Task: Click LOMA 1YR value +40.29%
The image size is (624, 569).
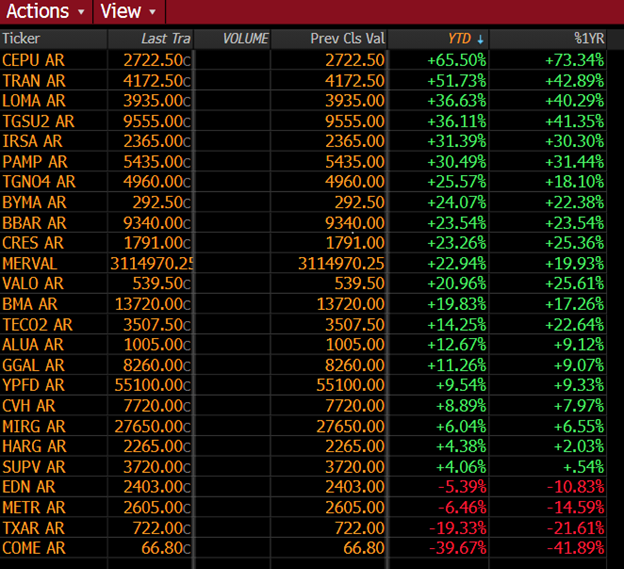Action: (x=575, y=101)
